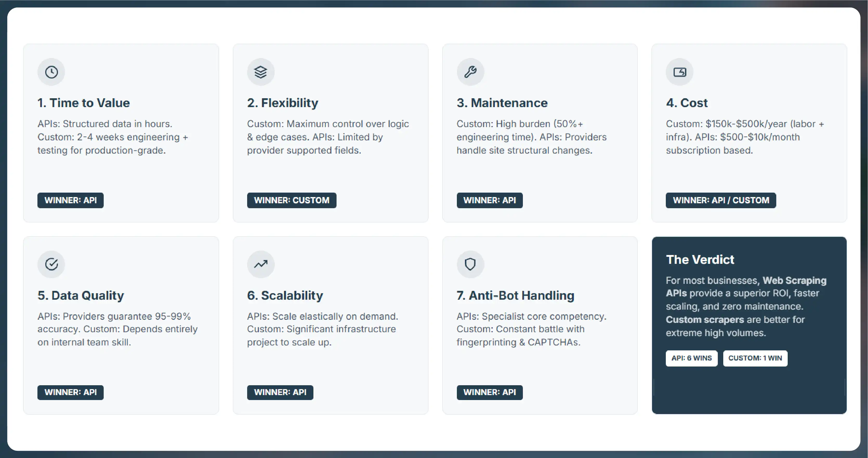The image size is (868, 458).
Task: Click the money icon above Cost
Action: pyautogui.click(x=679, y=72)
